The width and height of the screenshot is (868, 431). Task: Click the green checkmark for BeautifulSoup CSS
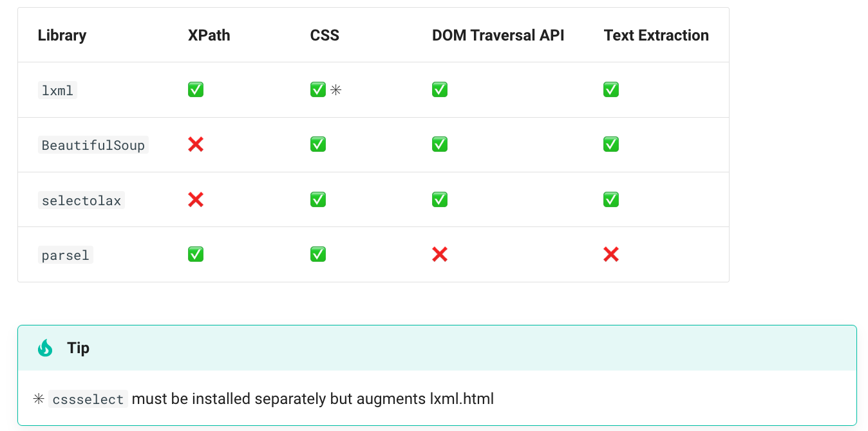point(318,145)
